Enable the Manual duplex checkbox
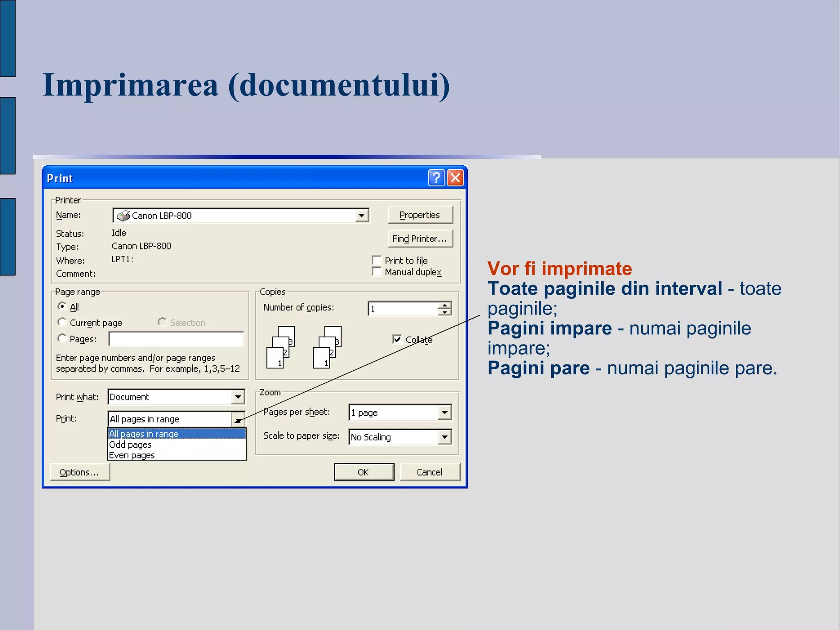Image resolution: width=840 pixels, height=630 pixels. pos(377,272)
